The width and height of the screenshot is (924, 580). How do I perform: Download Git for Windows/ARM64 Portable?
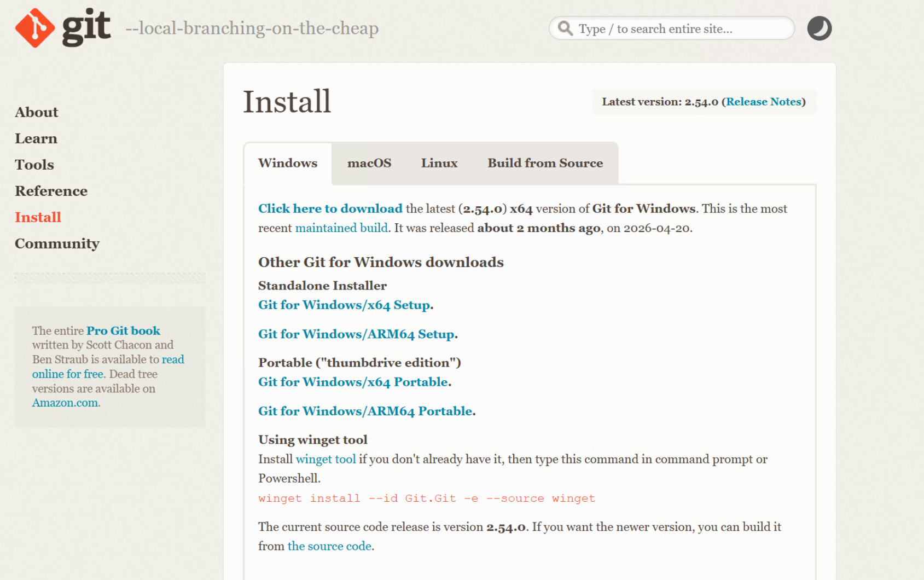click(365, 411)
